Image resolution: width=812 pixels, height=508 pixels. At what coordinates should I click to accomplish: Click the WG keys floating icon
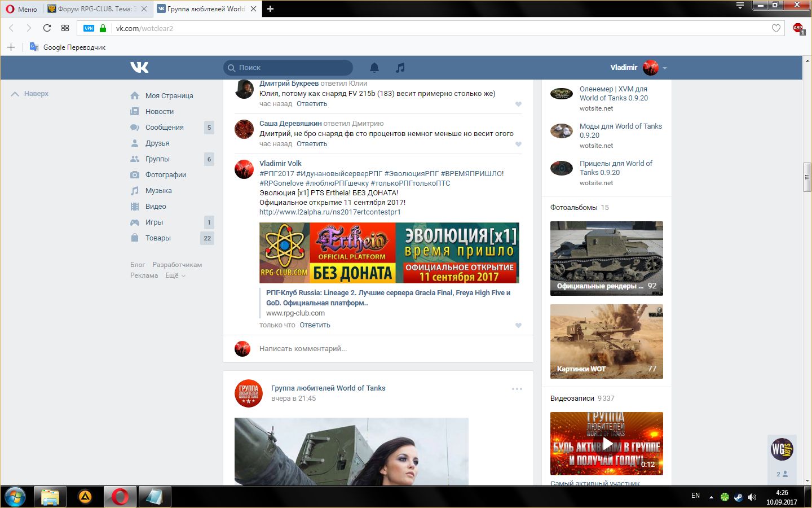[782, 449]
